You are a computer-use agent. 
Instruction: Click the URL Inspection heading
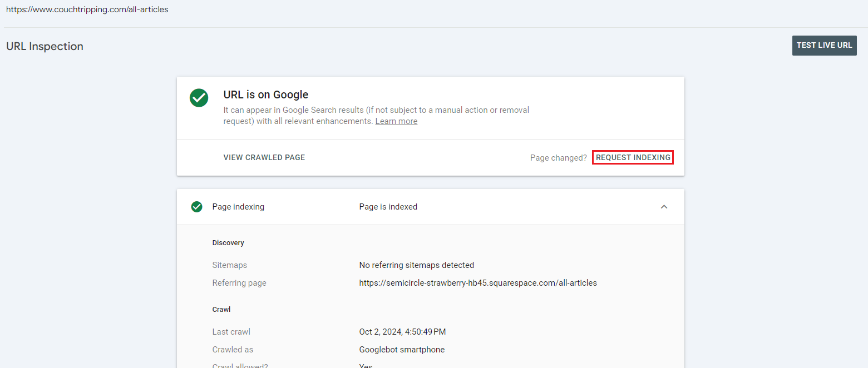point(45,46)
